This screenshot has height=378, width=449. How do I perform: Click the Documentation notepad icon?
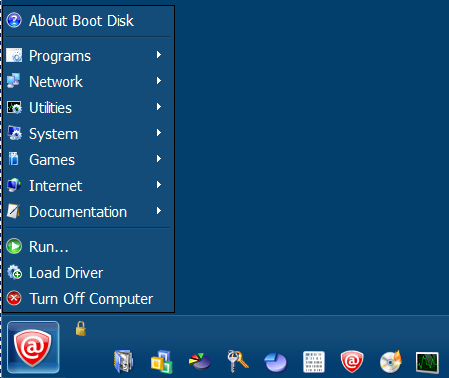[14, 211]
